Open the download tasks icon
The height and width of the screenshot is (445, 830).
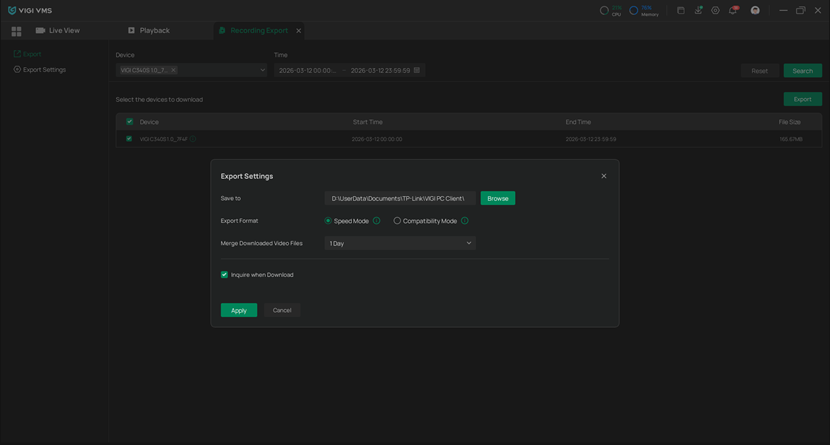tap(698, 10)
